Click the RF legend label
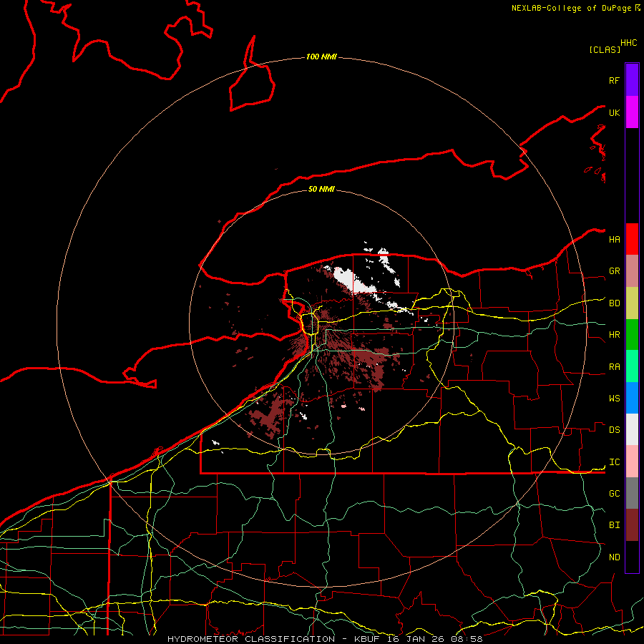Viewport: 644px width, 644px height. (614, 80)
